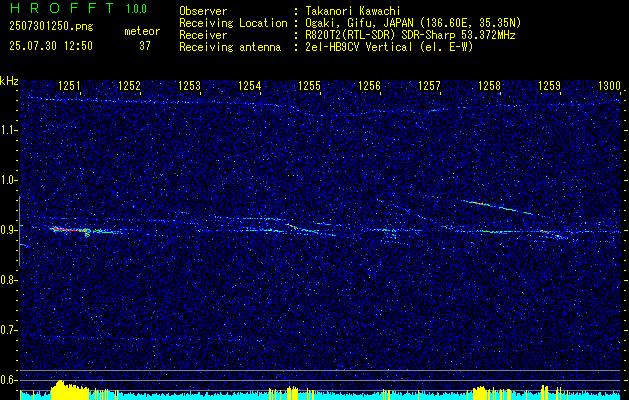Click the Receiver field label
Viewport: 629px width, 400px height.
click(x=203, y=35)
